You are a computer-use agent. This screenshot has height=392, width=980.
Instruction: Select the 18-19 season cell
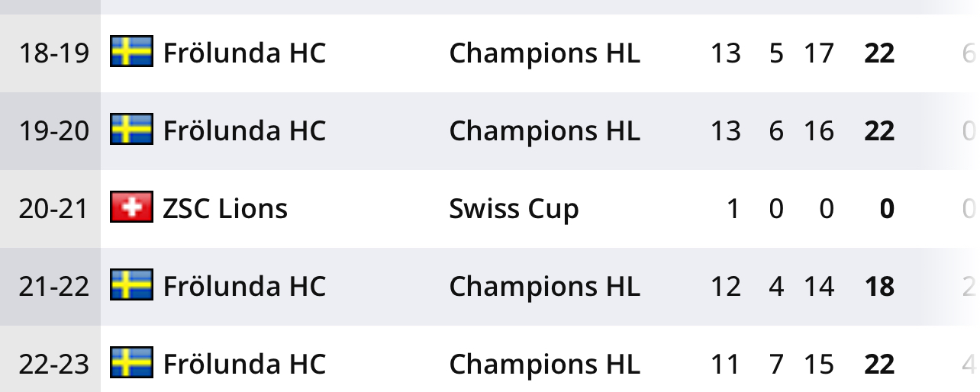[53, 53]
